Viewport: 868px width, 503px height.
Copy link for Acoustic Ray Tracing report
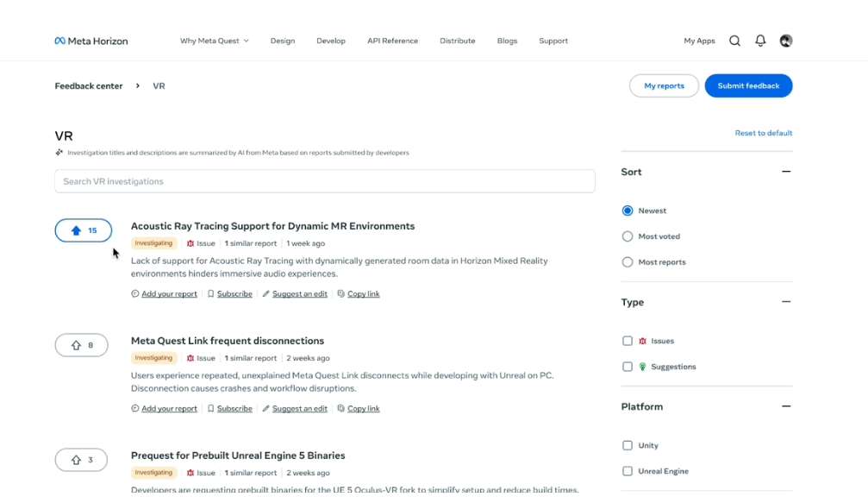pyautogui.click(x=359, y=294)
